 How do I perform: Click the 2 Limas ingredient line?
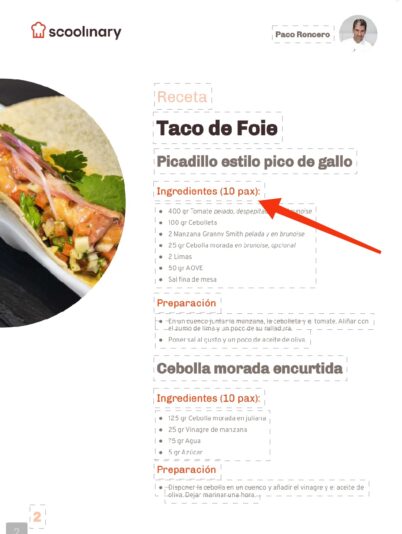pos(180,256)
